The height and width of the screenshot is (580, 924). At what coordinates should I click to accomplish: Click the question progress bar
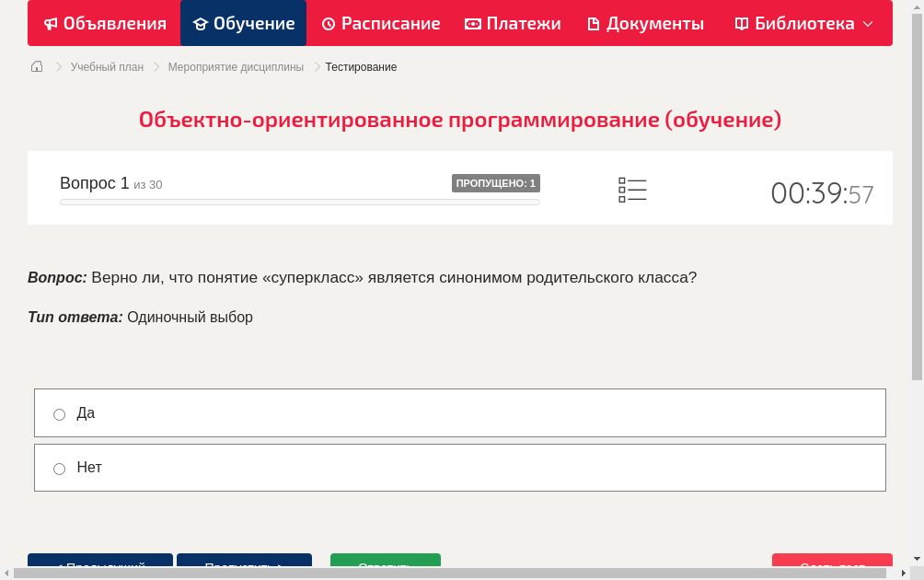click(x=299, y=202)
